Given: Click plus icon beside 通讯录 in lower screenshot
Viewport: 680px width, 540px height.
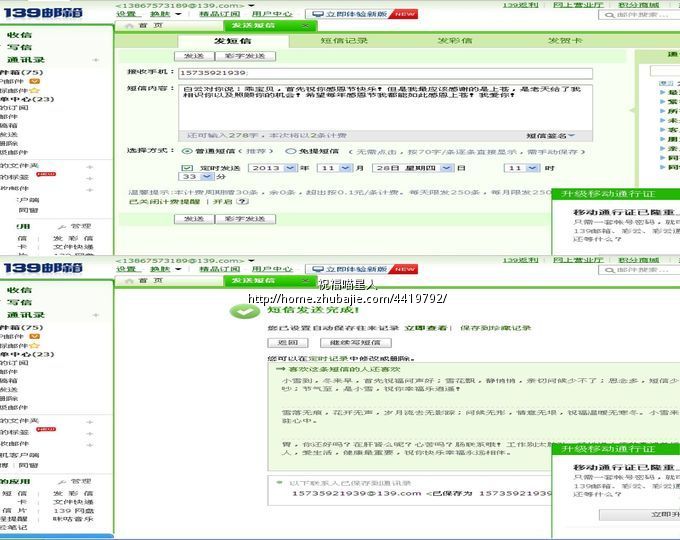Looking at the screenshot, I should click(x=96, y=315).
